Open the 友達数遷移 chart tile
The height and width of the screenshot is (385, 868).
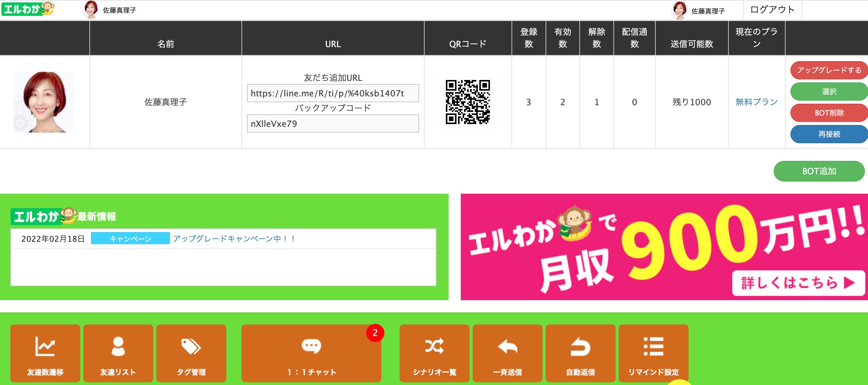[x=45, y=353]
